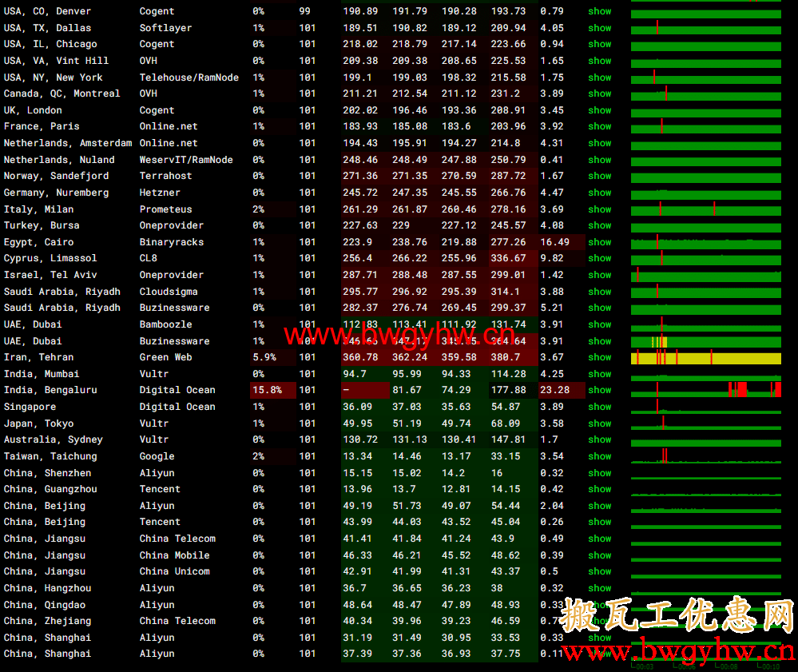The width and height of the screenshot is (798, 672).
Task: Select the 5.9% loss value for Tehran
Action: [264, 357]
